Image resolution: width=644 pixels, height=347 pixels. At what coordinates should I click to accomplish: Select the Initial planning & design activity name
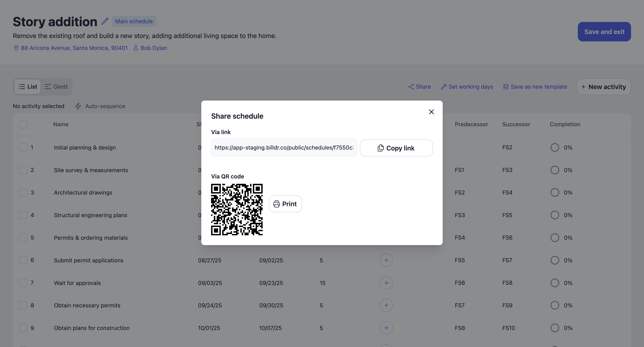tap(85, 148)
